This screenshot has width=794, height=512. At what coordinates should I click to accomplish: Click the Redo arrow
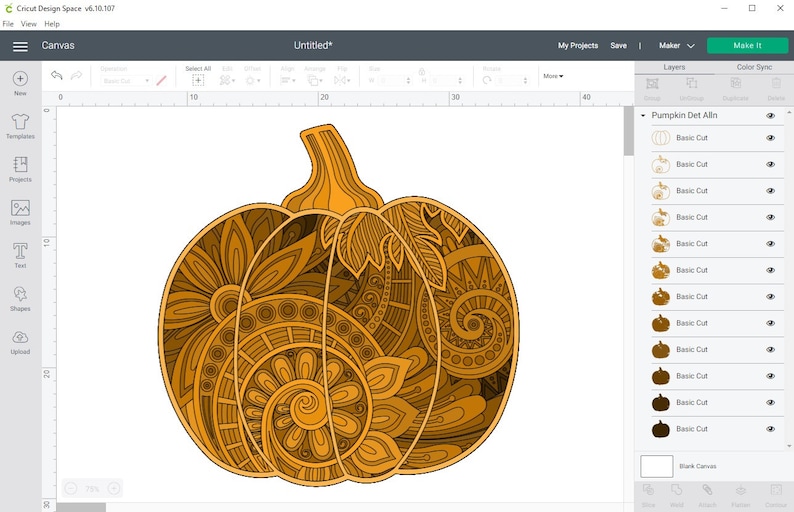(76, 75)
